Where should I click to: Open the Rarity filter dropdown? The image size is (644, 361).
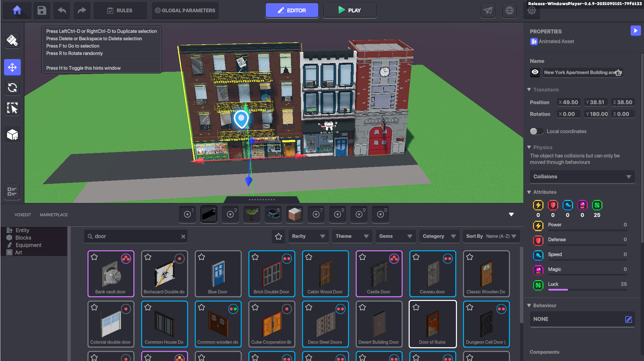click(x=308, y=236)
